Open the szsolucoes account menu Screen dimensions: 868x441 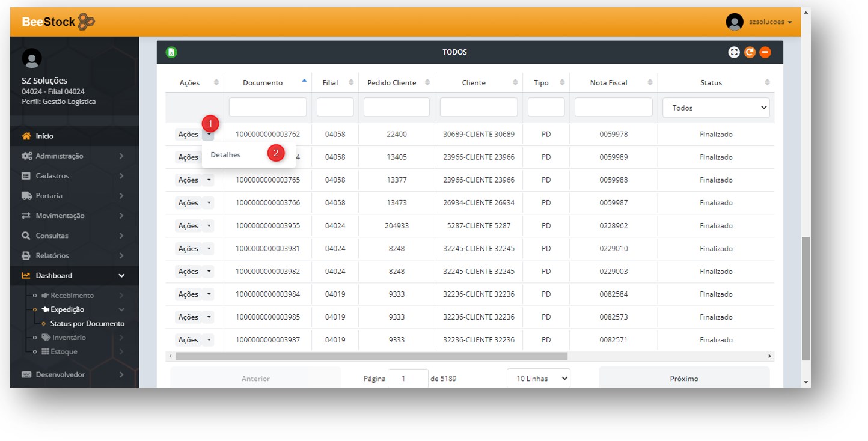pyautogui.click(x=769, y=22)
